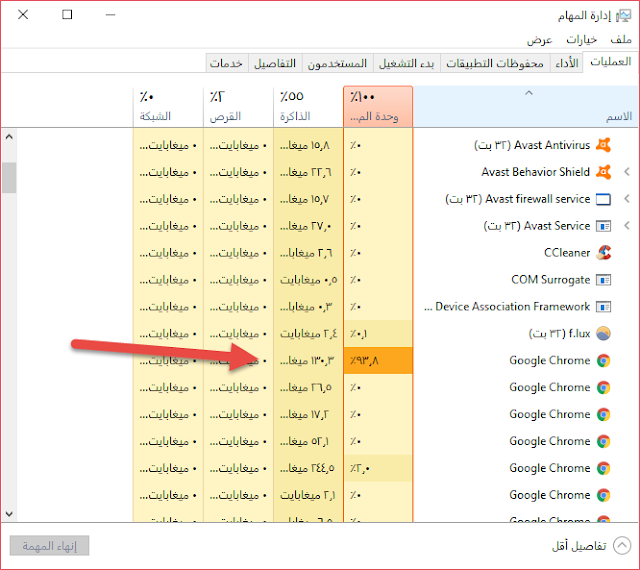Viewport: 640px width, 570px height.
Task: Select the Avast Behavior Shield process name
Action: pos(536,172)
